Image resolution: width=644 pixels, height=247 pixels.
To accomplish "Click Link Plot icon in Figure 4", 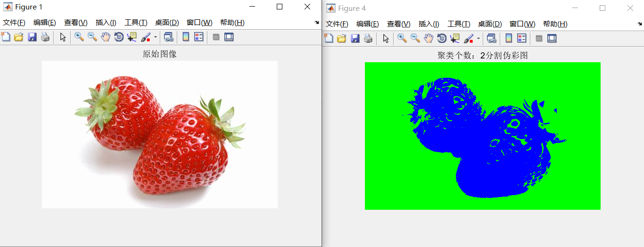I will (492, 38).
